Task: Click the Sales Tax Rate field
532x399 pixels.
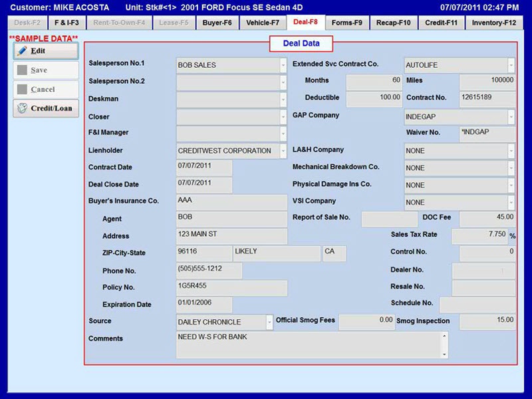Action: pos(479,235)
